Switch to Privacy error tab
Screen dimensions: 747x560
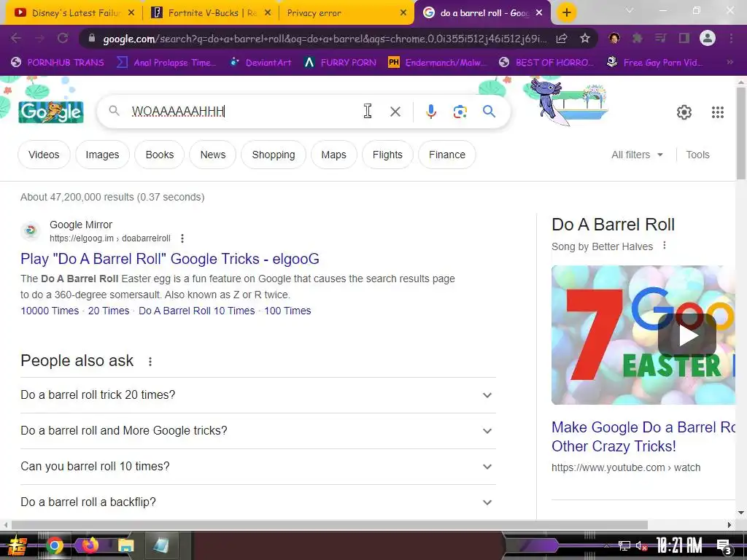pos(347,13)
